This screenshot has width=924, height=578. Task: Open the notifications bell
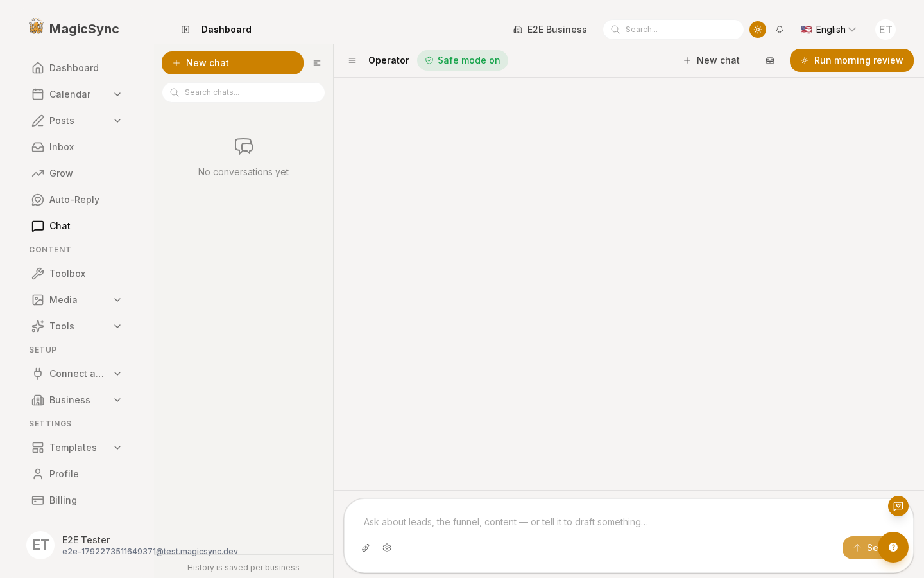pos(780,30)
